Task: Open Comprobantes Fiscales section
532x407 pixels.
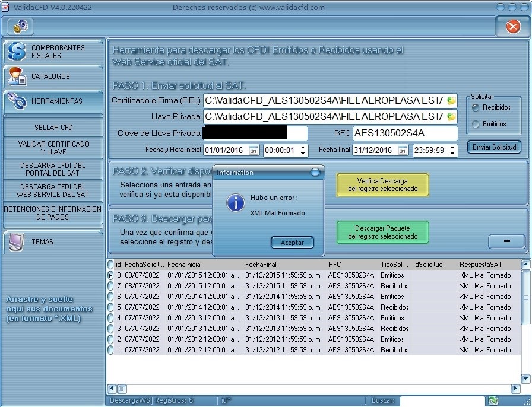Action: click(53, 52)
